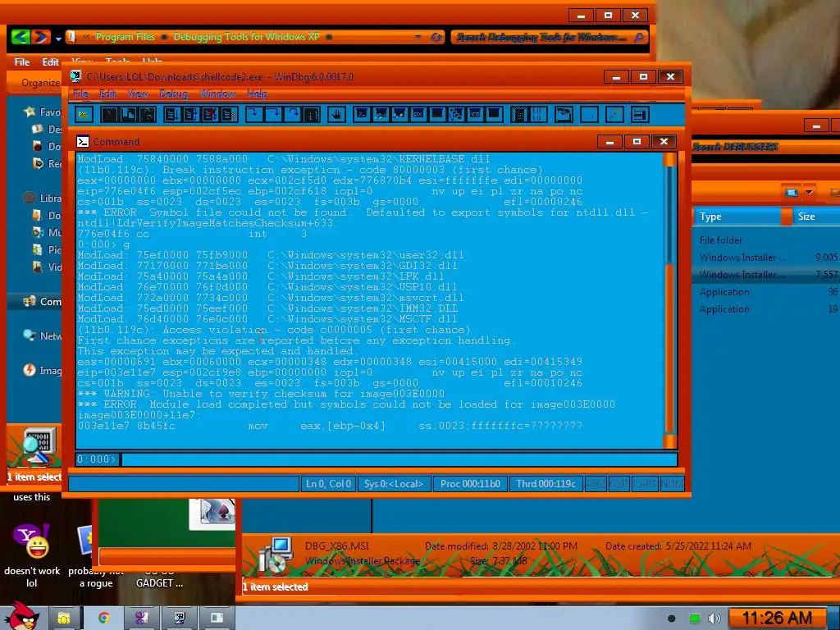Image resolution: width=840 pixels, height=630 pixels.
Task: Click the Cut toolbar icon in WinDbg
Action: [109, 115]
